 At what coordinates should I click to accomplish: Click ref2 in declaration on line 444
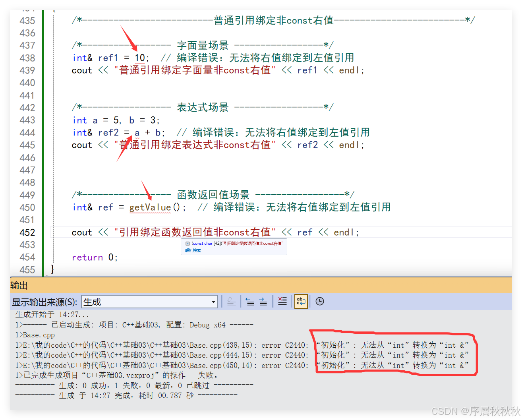click(x=108, y=133)
